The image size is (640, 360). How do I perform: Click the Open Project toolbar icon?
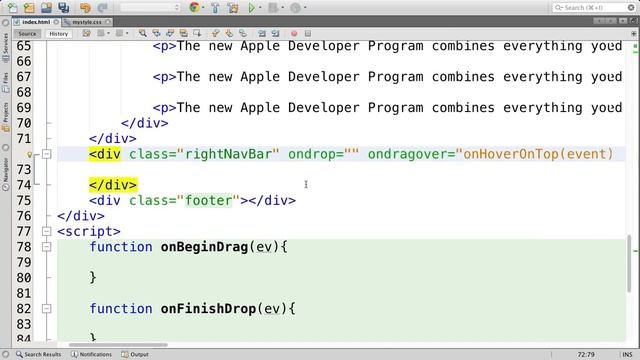click(x=47, y=7)
